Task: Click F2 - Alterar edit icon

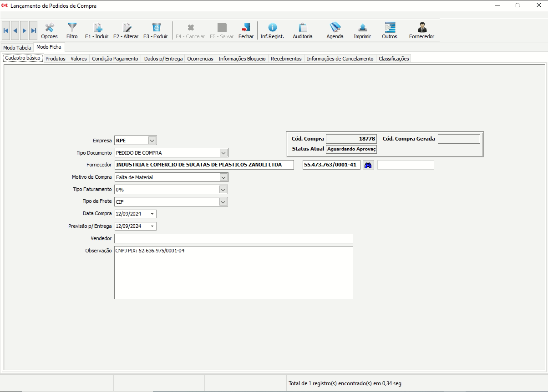Action: click(x=126, y=30)
